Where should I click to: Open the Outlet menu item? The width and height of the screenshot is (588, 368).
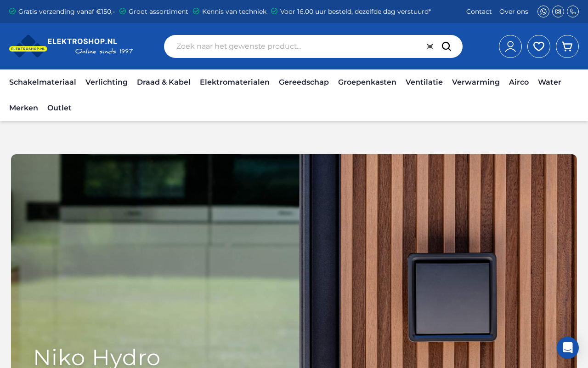[59, 108]
